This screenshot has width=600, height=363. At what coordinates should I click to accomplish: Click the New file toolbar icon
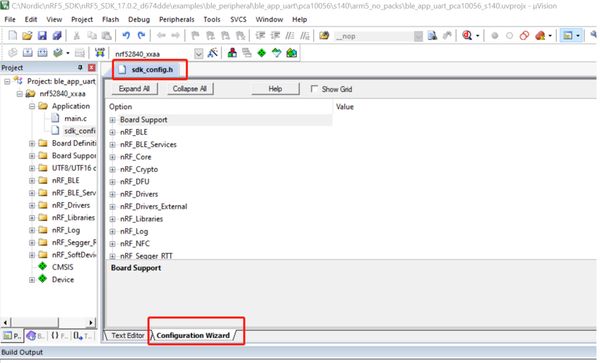(x=12, y=36)
